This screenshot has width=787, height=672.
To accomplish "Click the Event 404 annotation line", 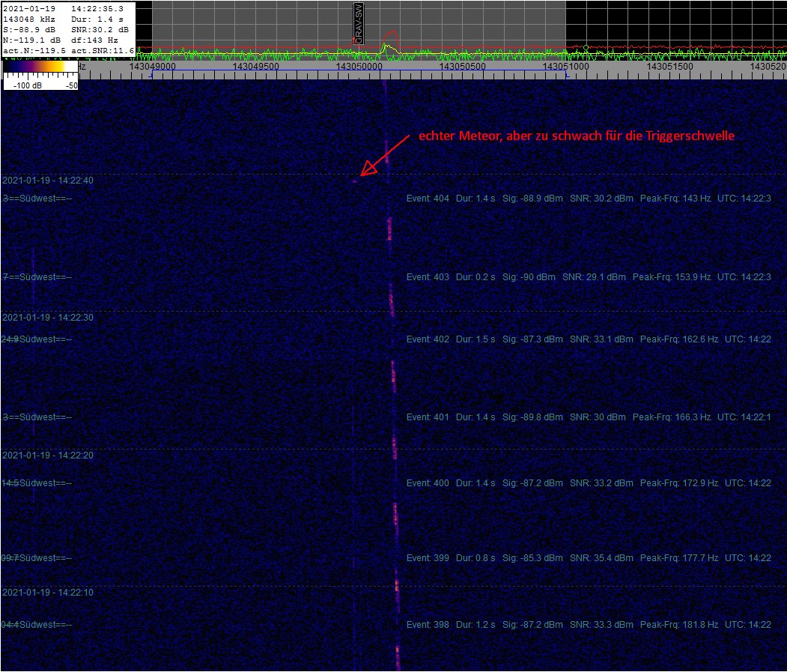I will coord(589,199).
